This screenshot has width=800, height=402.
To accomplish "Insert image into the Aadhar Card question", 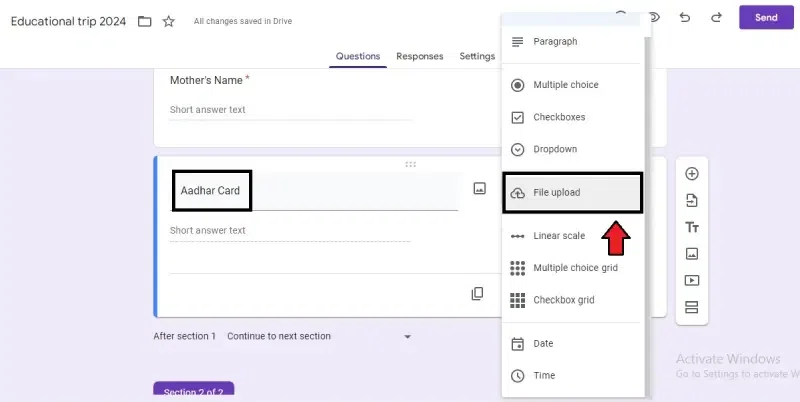I will tap(479, 188).
